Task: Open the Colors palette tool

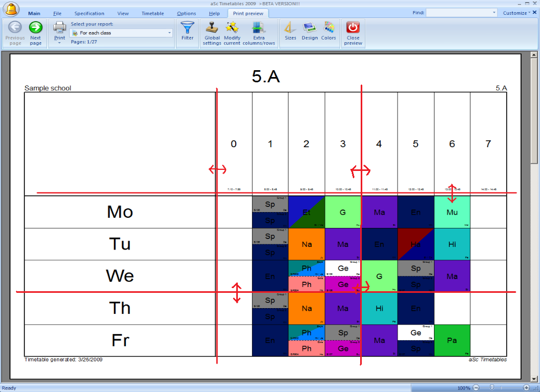Action: tap(329, 27)
